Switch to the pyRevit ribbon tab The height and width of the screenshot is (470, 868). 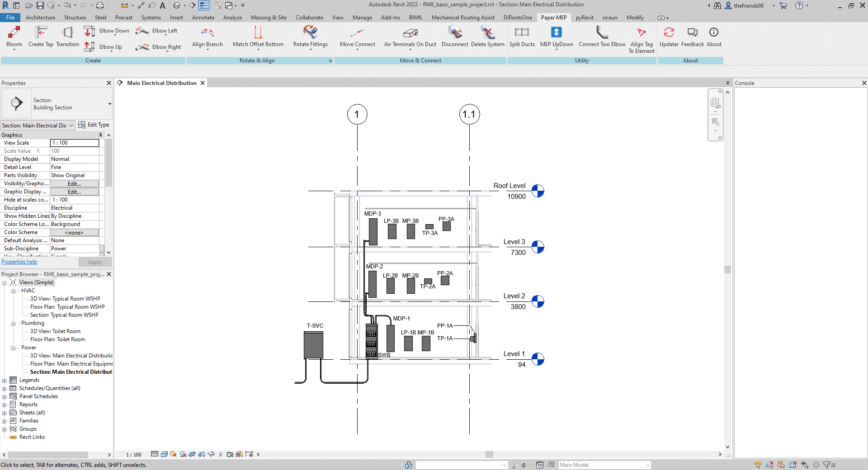pos(584,18)
